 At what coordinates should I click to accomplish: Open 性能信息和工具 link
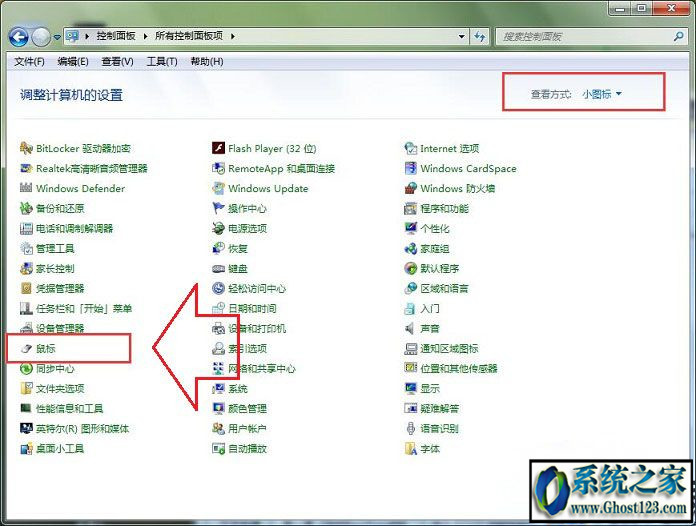(x=70, y=409)
